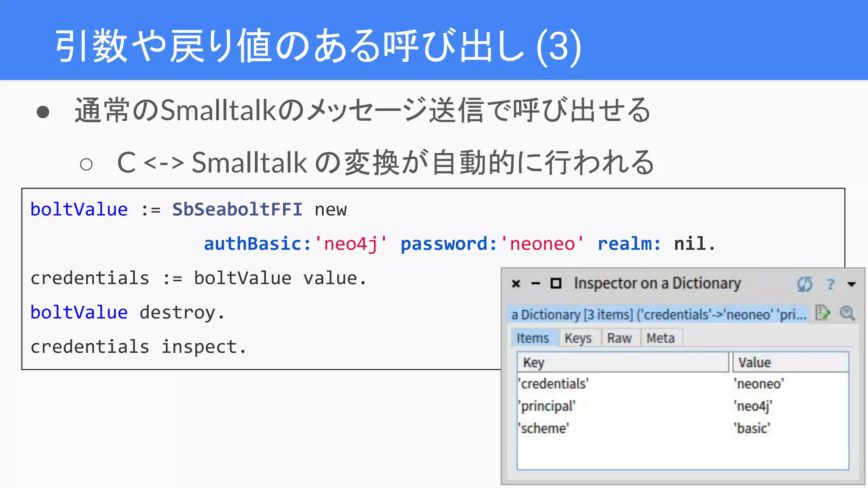Click the authBasic: keyword in code

(258, 244)
